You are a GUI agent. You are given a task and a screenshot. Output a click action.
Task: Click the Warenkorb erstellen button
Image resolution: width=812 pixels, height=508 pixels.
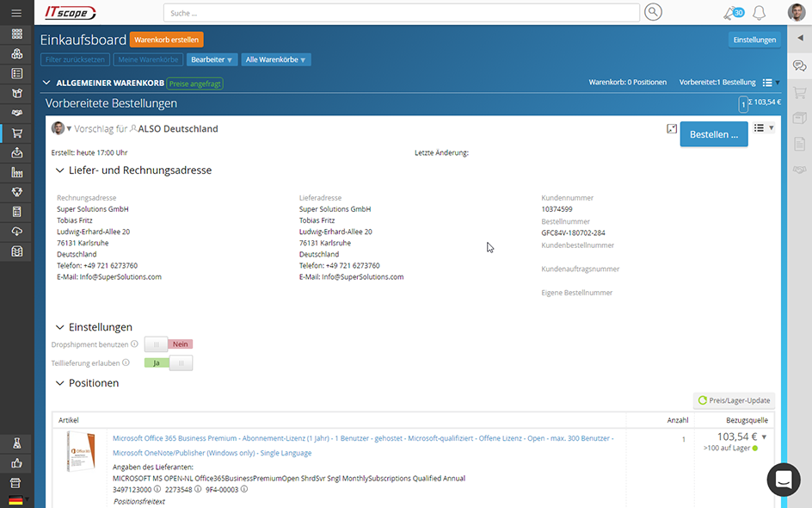pos(167,40)
